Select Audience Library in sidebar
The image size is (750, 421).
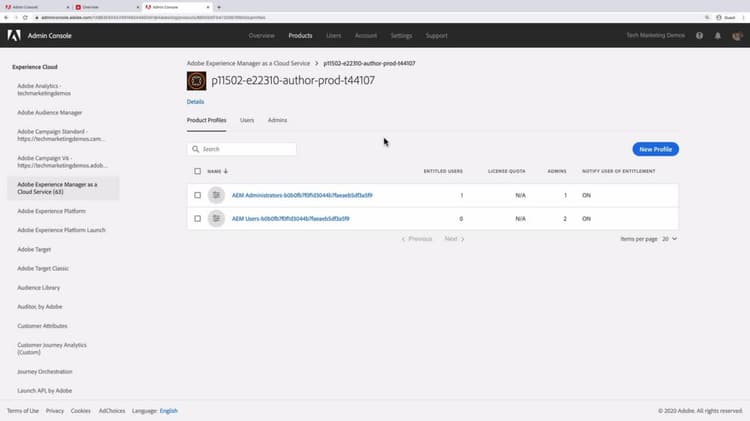[39, 288]
